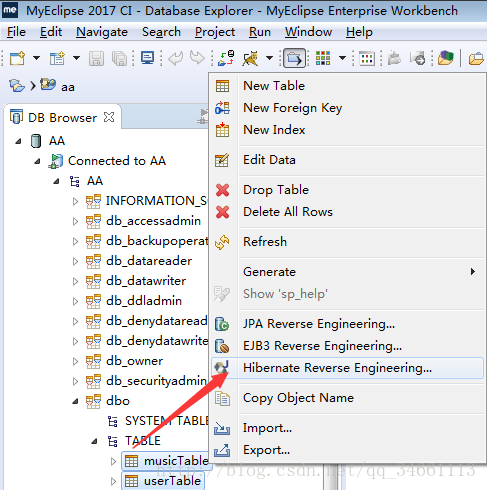Viewport: 487px width, 490px height.
Task: Select musicTable in the tree
Action: pyautogui.click(x=176, y=461)
